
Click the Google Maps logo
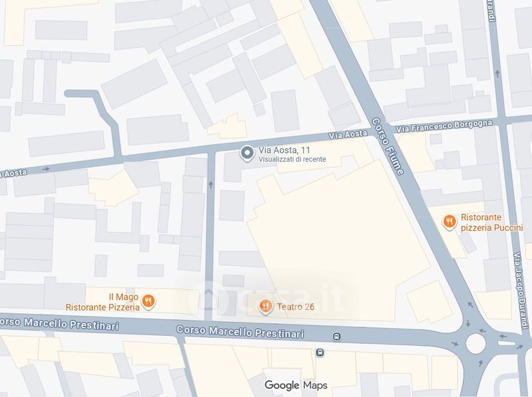point(296,385)
